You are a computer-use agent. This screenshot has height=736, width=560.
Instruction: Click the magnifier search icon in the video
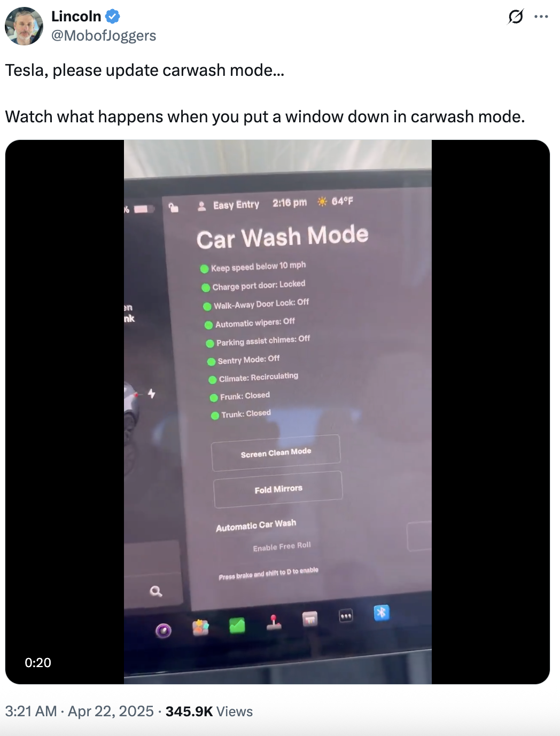pos(156,591)
